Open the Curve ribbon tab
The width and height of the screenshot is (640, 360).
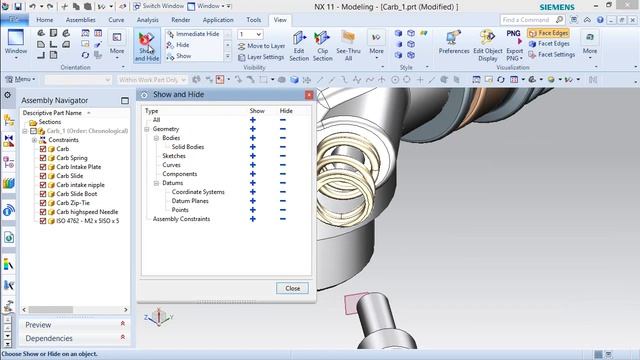(116, 20)
